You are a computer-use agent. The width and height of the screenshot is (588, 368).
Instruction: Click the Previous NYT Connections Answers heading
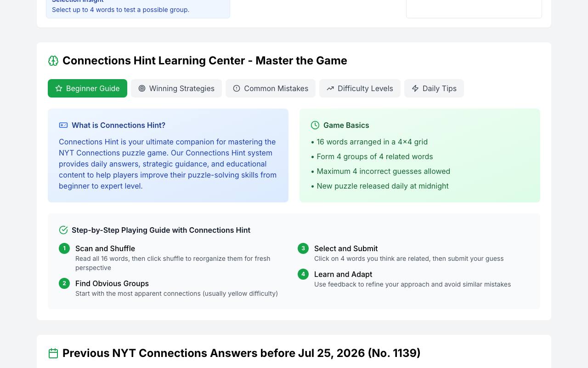pyautogui.click(x=241, y=353)
